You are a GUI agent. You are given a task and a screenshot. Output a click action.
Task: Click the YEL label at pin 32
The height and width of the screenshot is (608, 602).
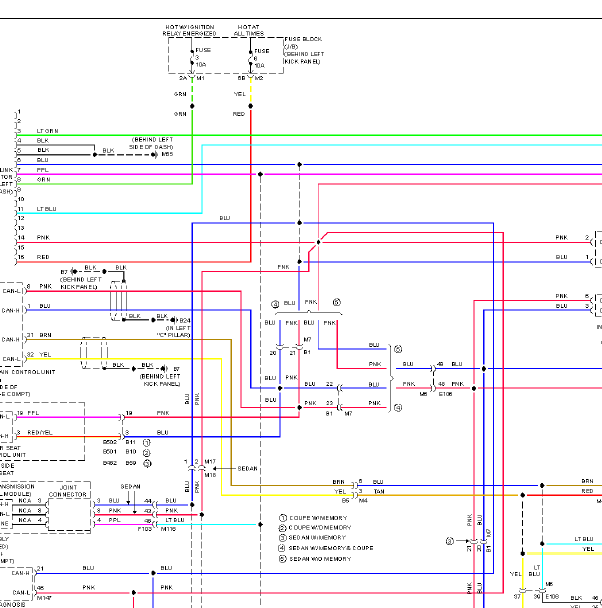tap(45, 354)
